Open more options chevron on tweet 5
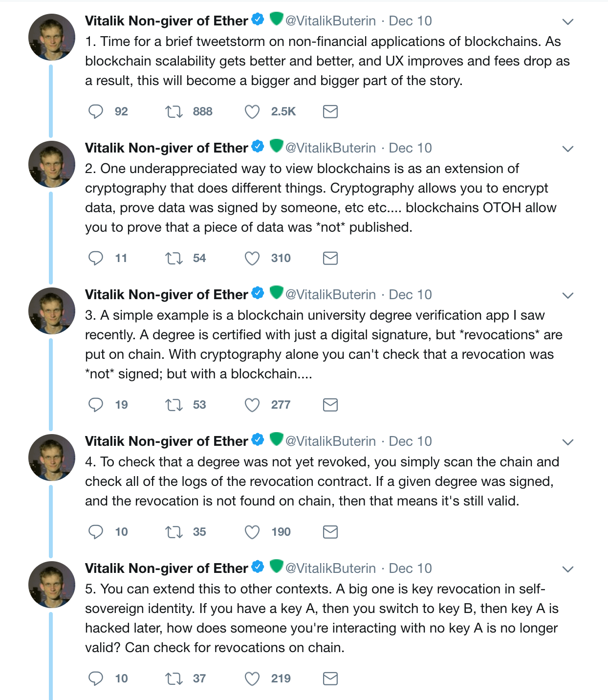This screenshot has height=700, width=608. point(567,569)
